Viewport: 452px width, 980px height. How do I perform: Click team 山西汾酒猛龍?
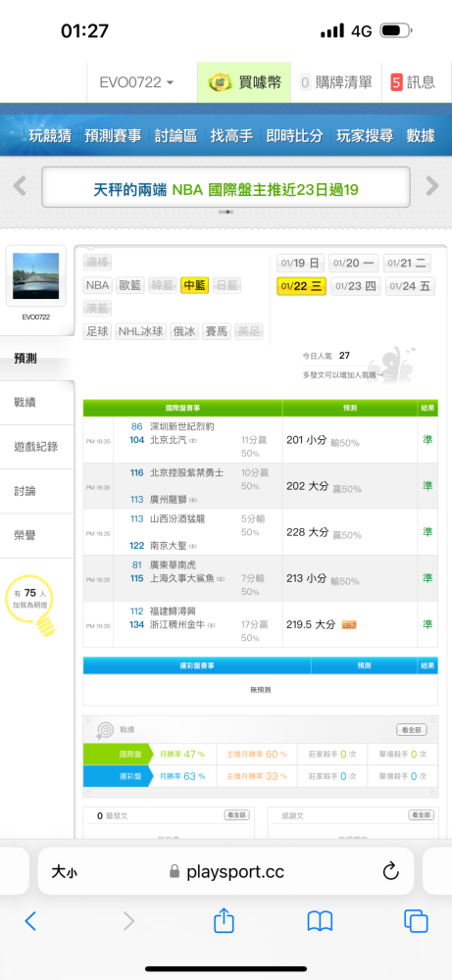(x=177, y=518)
